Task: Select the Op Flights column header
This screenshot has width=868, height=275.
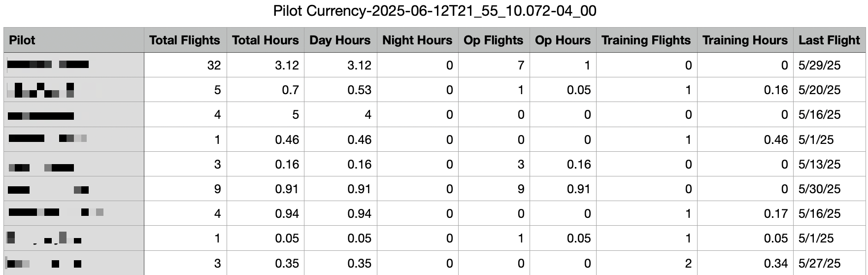Action: [494, 40]
